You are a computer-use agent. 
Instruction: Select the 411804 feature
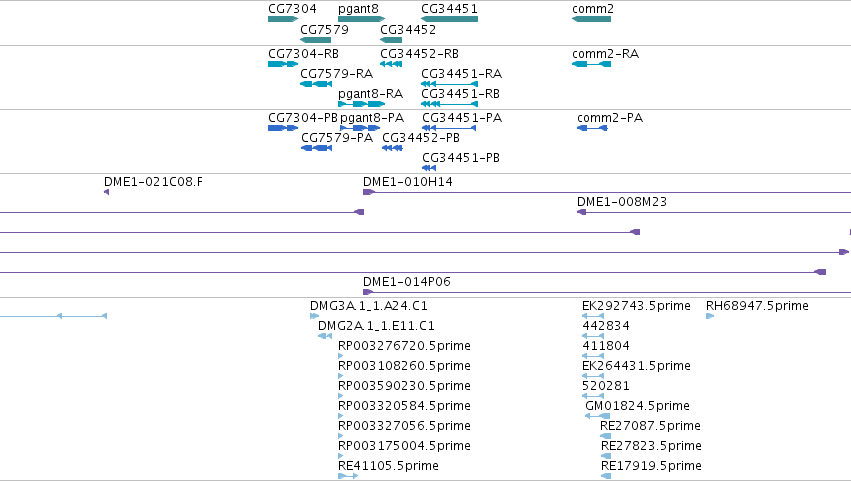point(593,356)
